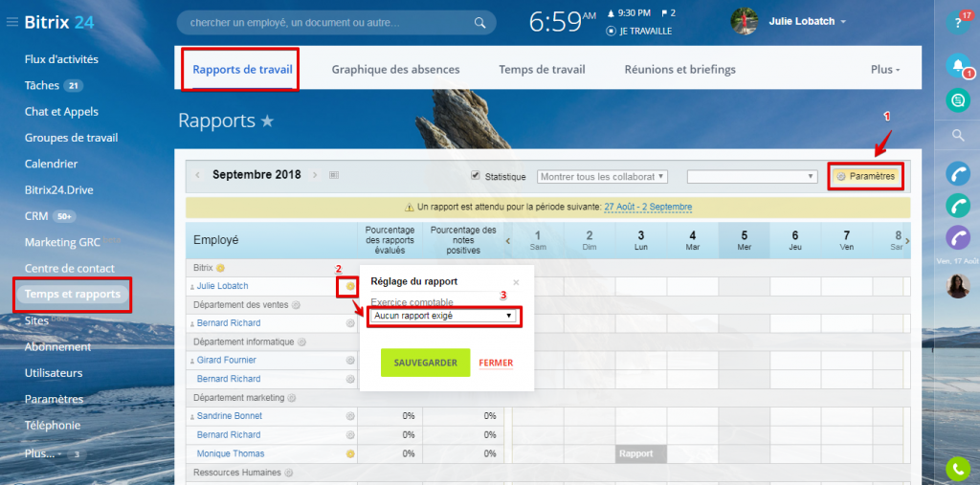Go to next month after Septembre 2018
Viewport: 980px width, 485px height.
314,175
